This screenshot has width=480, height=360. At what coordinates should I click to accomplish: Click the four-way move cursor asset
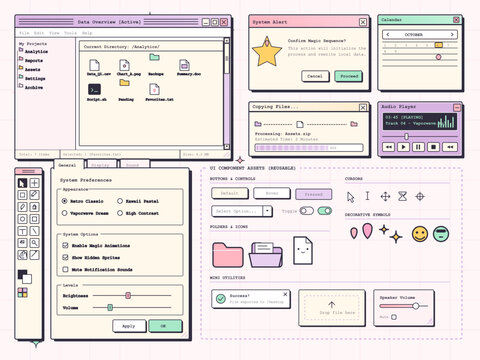coord(385,197)
